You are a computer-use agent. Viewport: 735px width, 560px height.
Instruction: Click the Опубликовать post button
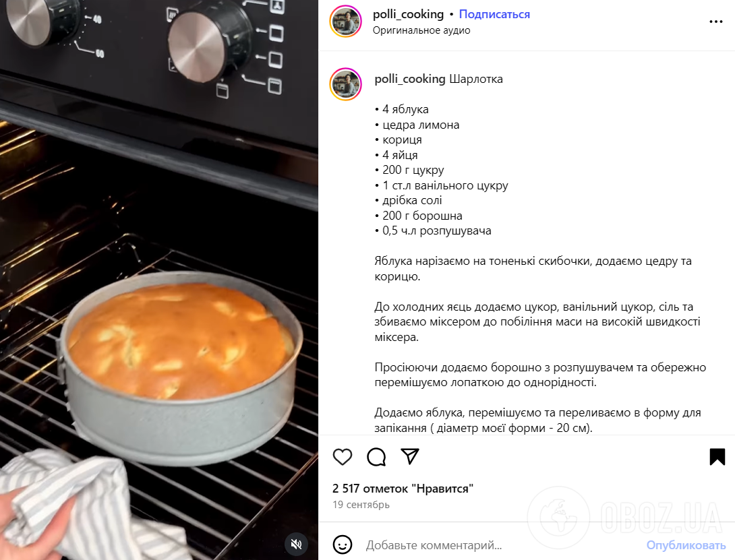[686, 545]
